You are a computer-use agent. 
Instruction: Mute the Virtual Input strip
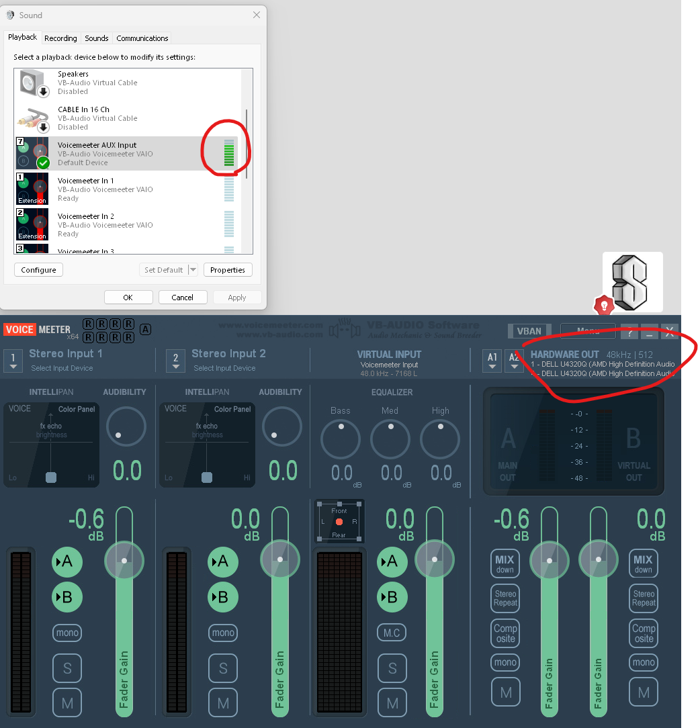[x=392, y=703]
